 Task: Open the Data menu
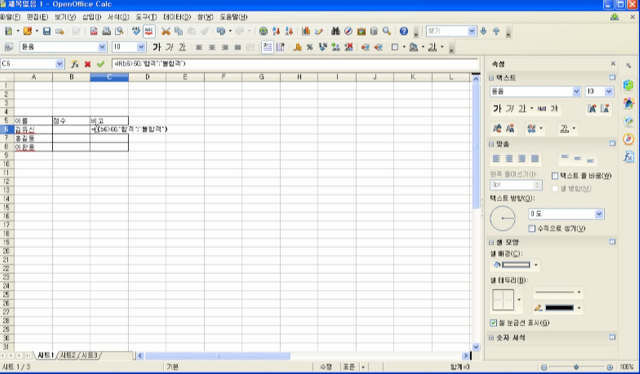[x=177, y=17]
